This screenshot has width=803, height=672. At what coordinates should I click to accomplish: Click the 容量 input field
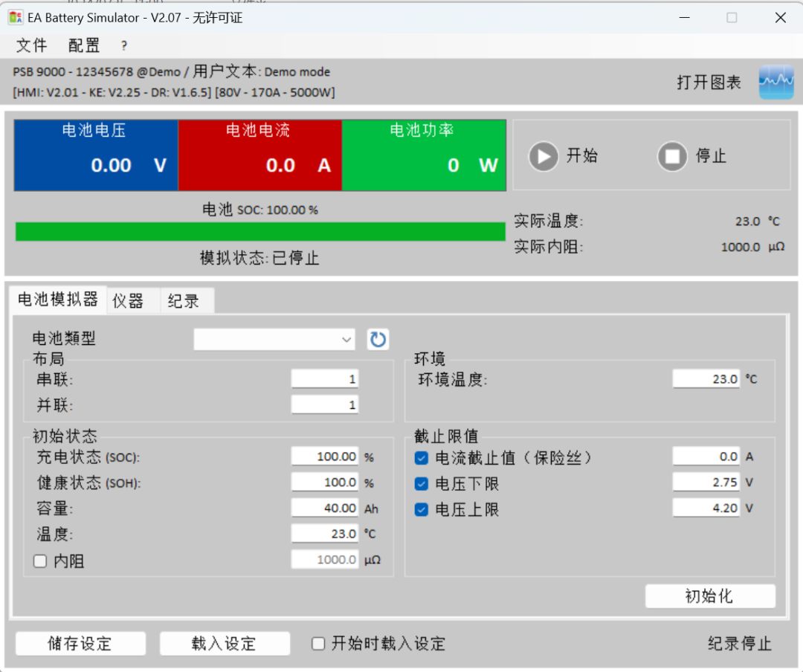(325, 508)
